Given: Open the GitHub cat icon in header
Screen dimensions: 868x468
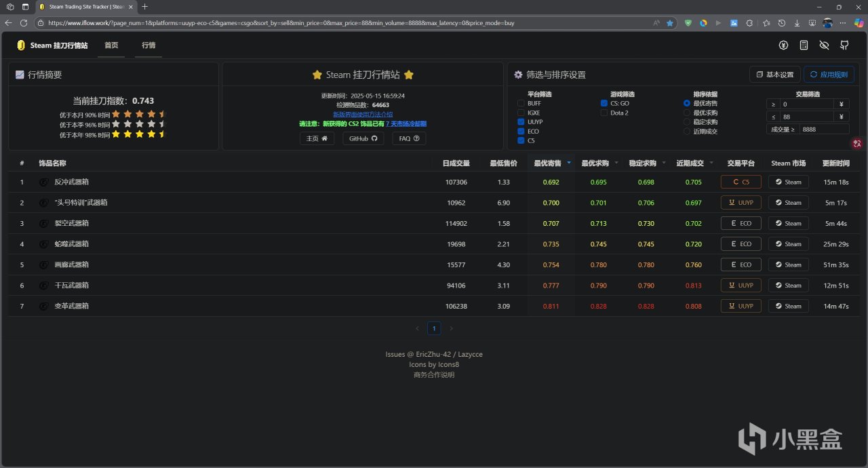Looking at the screenshot, I should pyautogui.click(x=845, y=45).
